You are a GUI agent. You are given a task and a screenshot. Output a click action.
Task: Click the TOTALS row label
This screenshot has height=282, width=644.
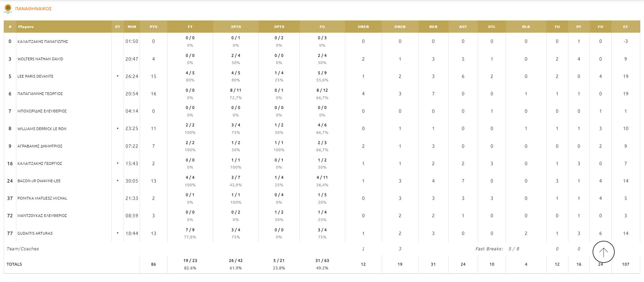(x=14, y=264)
